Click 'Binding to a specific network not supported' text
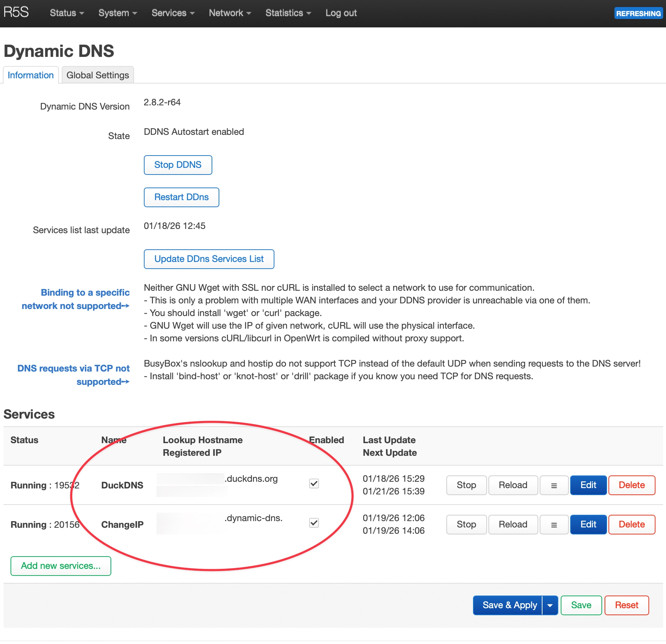Image resolution: width=666 pixels, height=644 pixels. coord(76,299)
